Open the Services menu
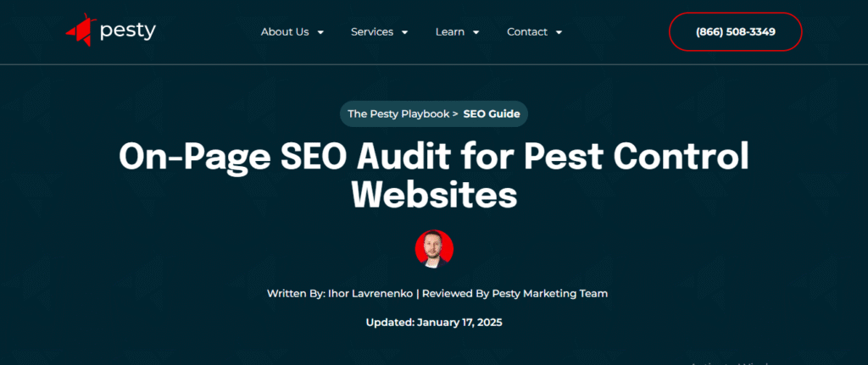 pyautogui.click(x=372, y=32)
